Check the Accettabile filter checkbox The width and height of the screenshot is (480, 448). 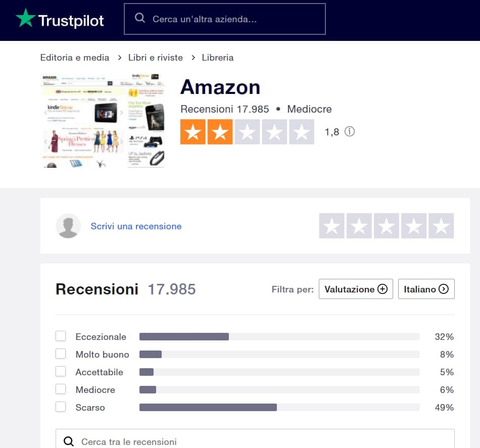pos(61,372)
